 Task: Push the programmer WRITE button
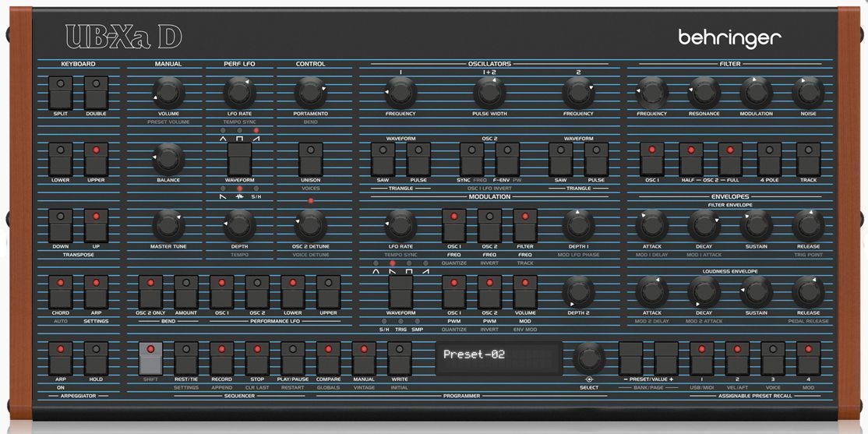click(399, 358)
